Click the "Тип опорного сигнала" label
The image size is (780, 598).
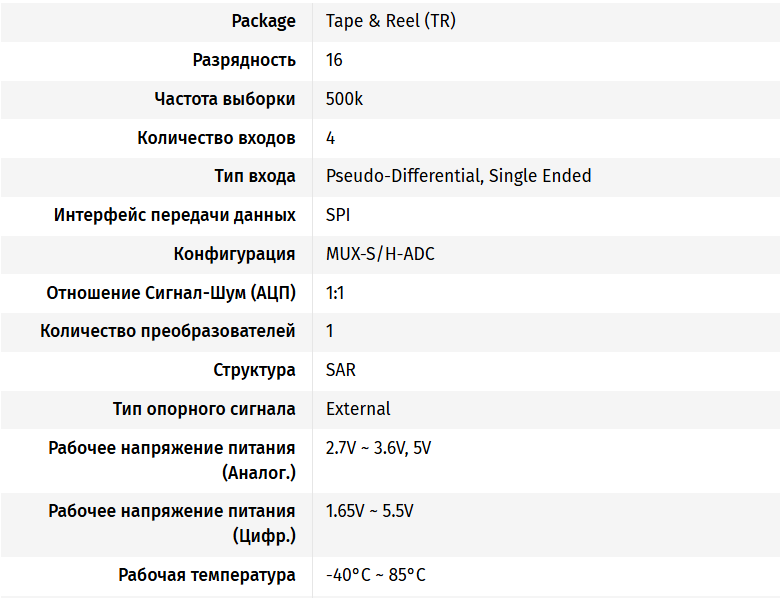[x=204, y=409]
